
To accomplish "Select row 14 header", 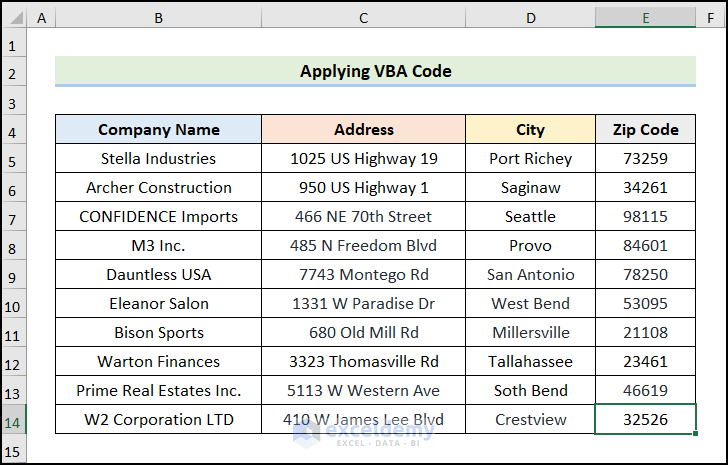I will click(13, 420).
